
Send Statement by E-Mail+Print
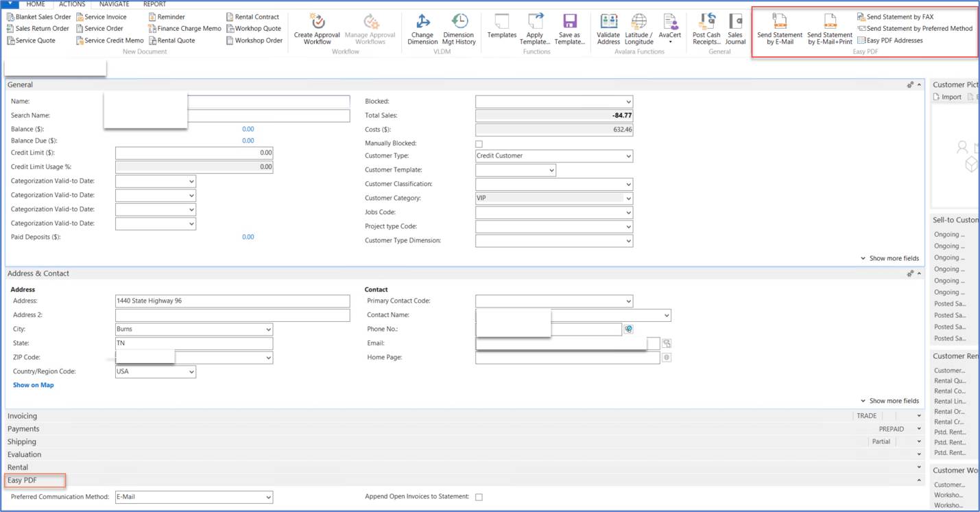pos(830,29)
